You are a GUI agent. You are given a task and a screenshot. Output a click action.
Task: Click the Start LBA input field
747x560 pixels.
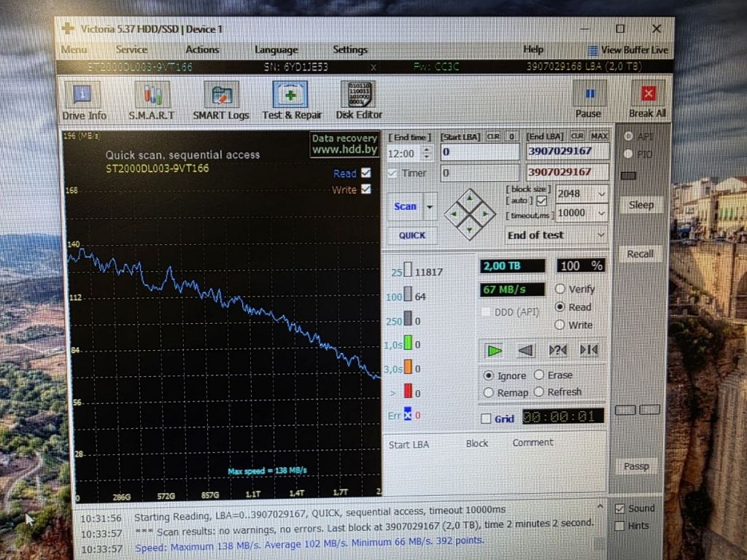pos(480,152)
